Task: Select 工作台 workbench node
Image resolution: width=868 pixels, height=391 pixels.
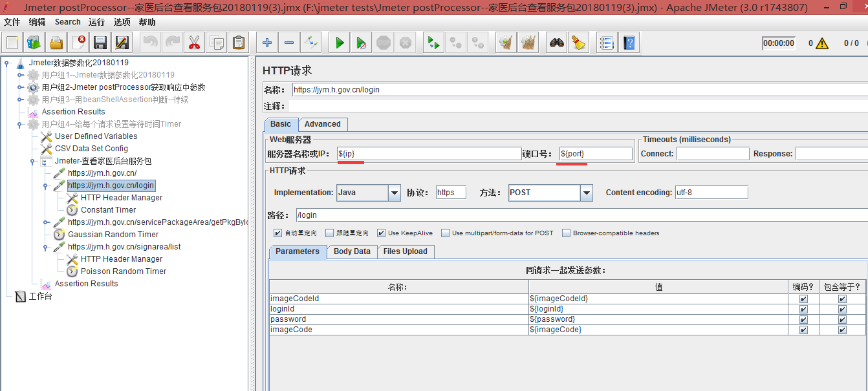Action: (x=40, y=297)
